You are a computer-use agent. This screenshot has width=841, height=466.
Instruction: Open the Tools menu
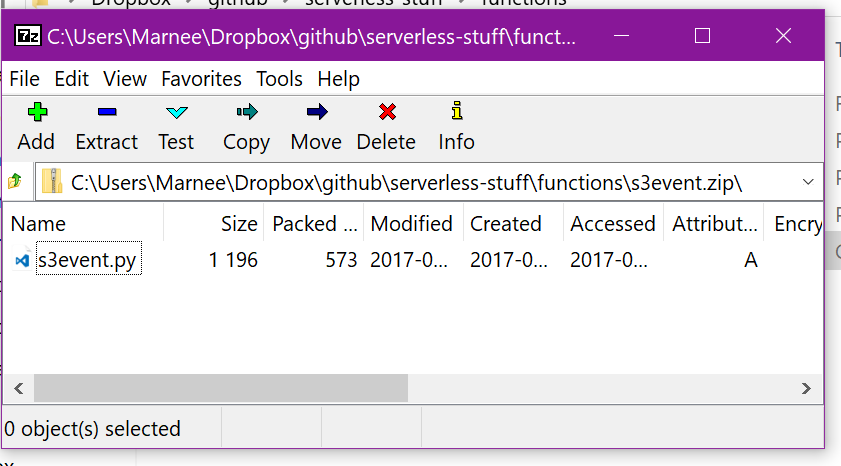click(279, 79)
